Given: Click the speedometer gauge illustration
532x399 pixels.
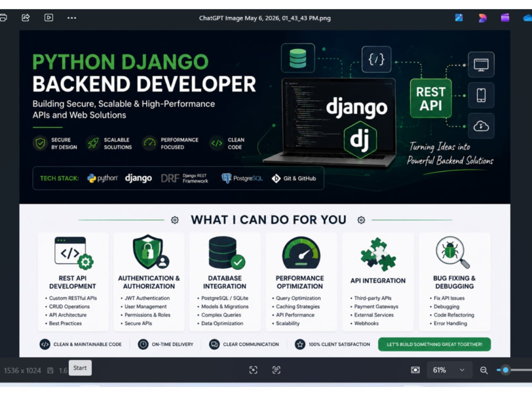Looking at the screenshot, I should click(301, 253).
